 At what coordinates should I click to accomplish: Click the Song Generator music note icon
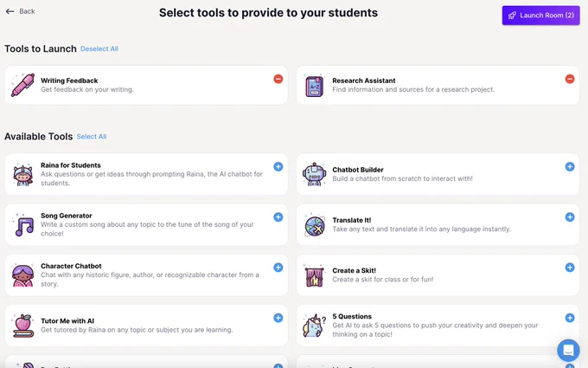point(23,224)
